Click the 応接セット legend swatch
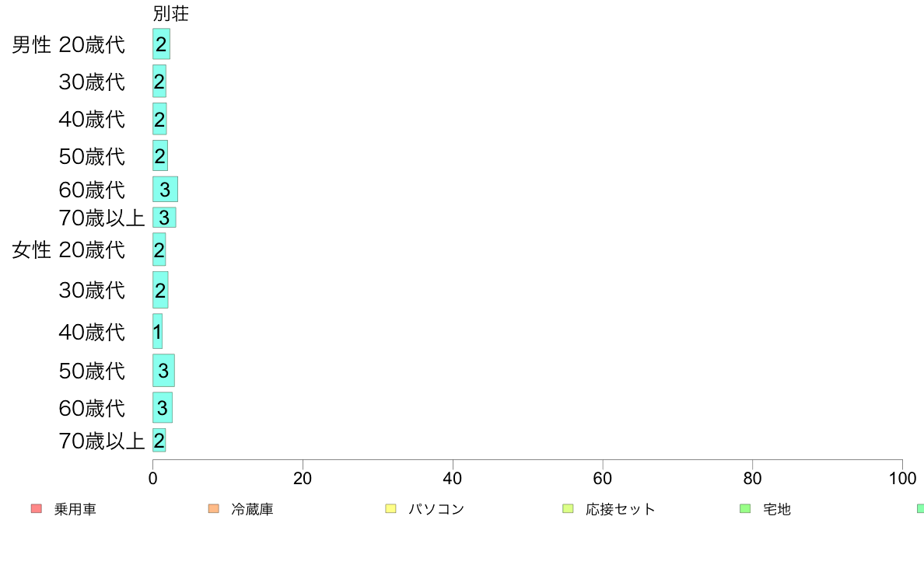This screenshot has height=572, width=924. pyautogui.click(x=568, y=508)
